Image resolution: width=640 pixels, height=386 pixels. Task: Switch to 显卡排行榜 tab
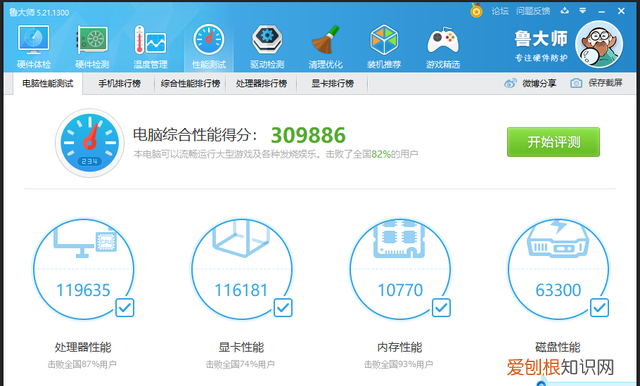click(332, 84)
